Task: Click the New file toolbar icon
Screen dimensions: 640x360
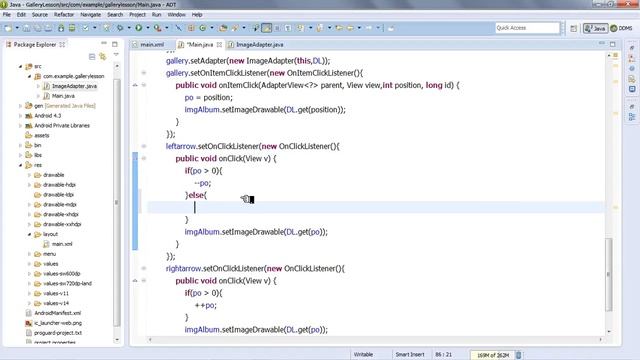Action: [8, 28]
